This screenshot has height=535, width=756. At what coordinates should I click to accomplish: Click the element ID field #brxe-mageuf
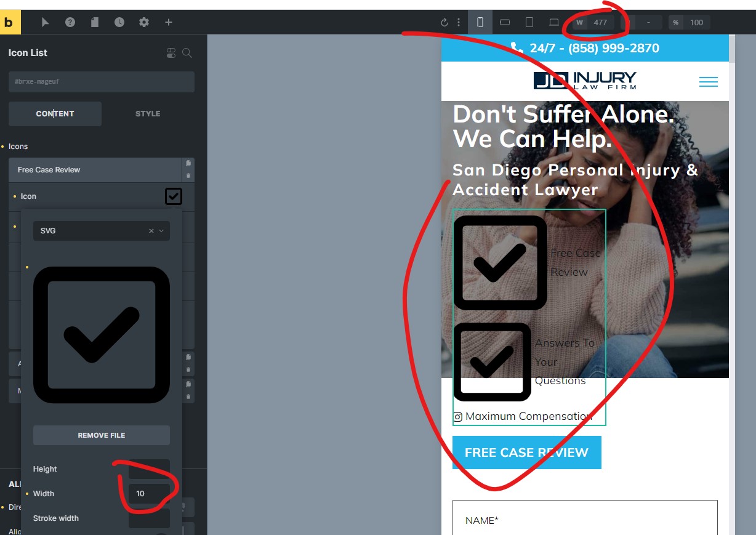point(102,82)
